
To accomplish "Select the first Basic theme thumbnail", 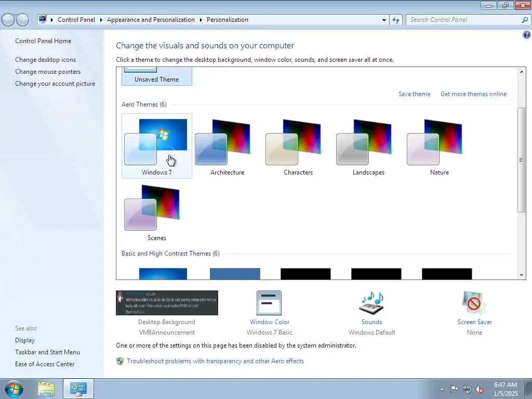I will click(163, 274).
